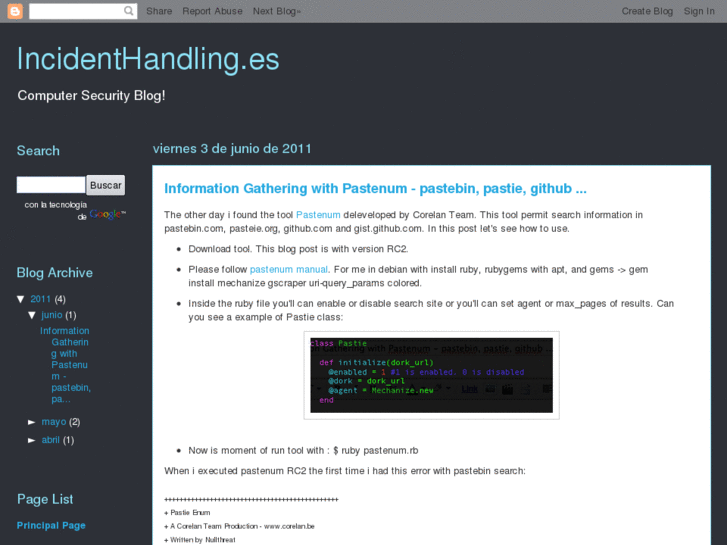Open Principal Page in Page List

(x=51, y=526)
